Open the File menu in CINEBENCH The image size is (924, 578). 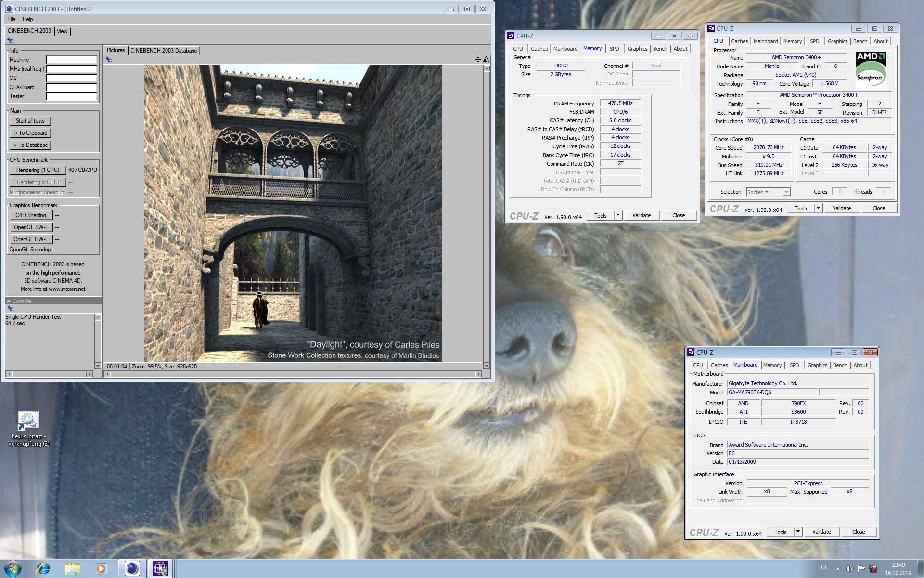[12, 19]
